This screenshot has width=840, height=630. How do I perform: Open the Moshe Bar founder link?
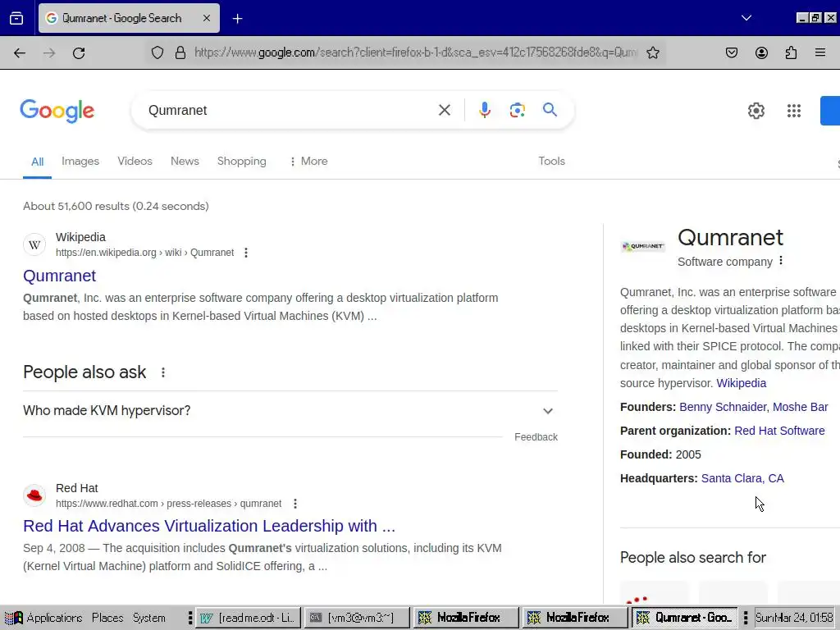tap(800, 407)
